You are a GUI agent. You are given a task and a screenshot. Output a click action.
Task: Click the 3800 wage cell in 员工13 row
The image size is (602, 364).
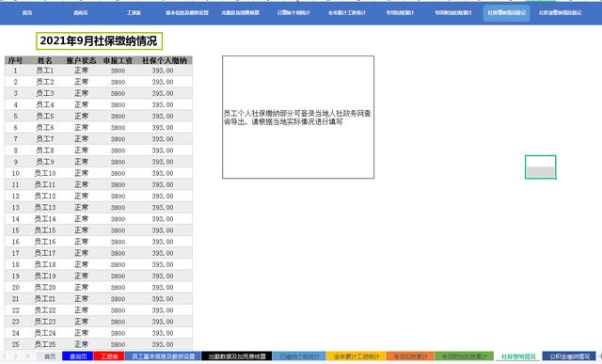118,207
